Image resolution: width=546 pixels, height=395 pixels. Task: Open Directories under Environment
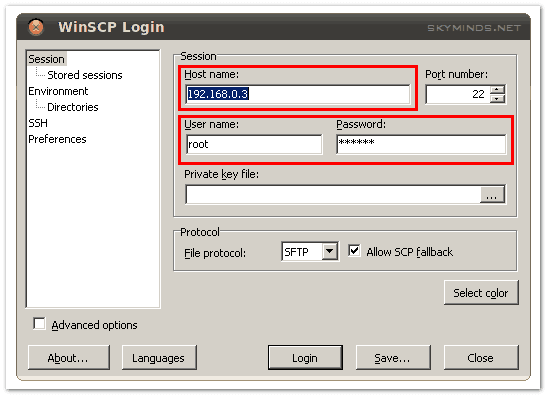tap(73, 107)
